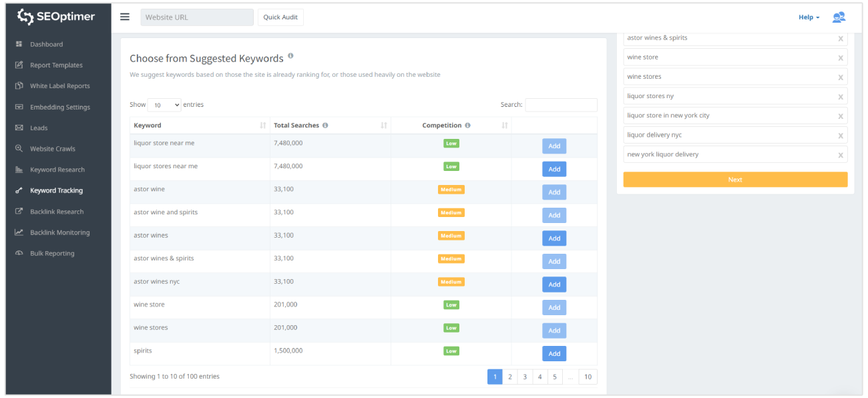Click the Leads envelope icon

[19, 128]
